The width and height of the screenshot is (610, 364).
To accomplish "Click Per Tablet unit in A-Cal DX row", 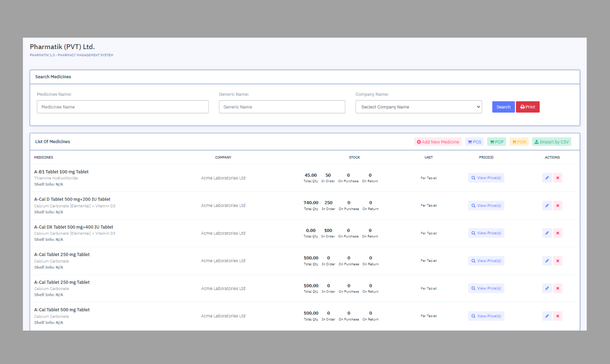I will coord(429,233).
